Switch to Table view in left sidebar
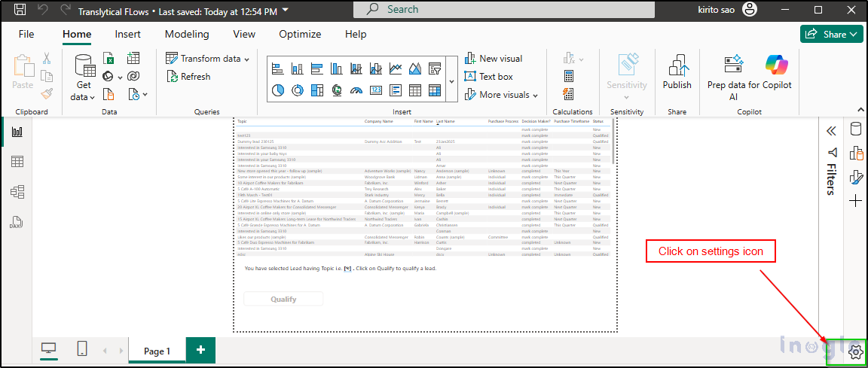The height and width of the screenshot is (368, 868). point(17,161)
